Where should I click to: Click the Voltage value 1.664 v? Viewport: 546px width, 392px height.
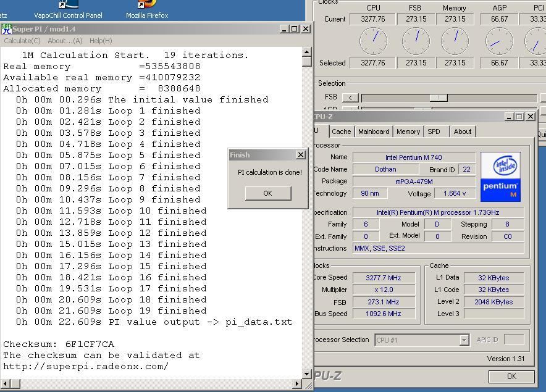[x=455, y=193]
